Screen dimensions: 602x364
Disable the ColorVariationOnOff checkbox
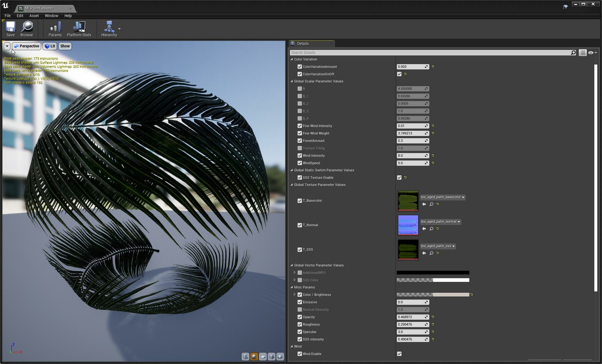(399, 74)
